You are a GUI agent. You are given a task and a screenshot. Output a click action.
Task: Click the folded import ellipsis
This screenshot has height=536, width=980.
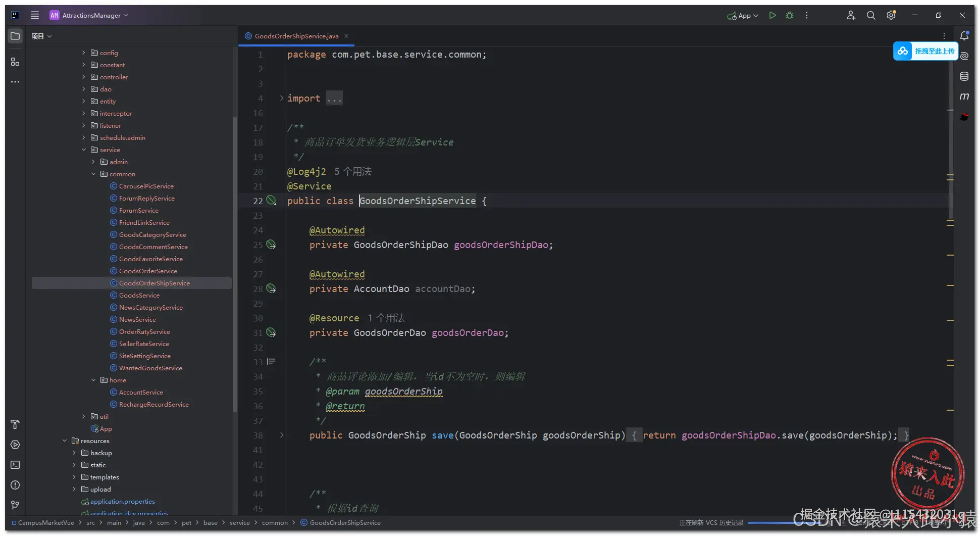[x=334, y=98]
